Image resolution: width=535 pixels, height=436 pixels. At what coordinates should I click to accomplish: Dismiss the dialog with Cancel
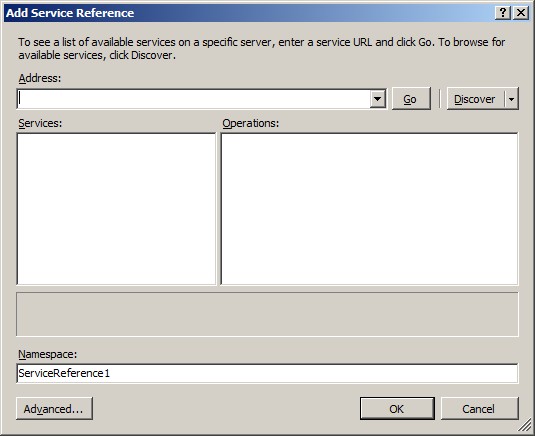click(x=479, y=408)
